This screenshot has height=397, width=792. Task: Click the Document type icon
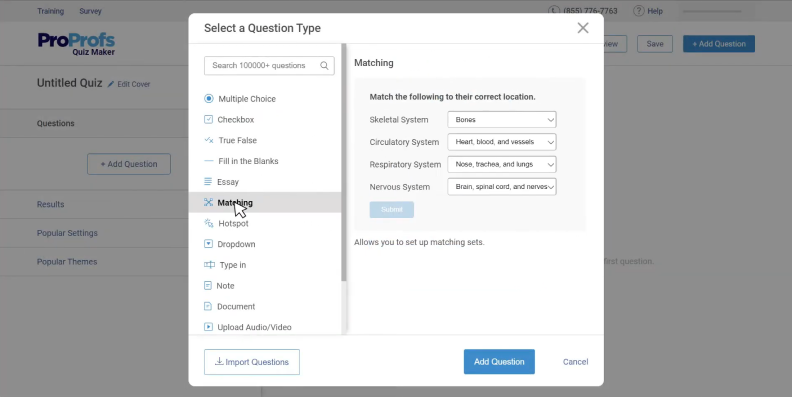pos(208,306)
